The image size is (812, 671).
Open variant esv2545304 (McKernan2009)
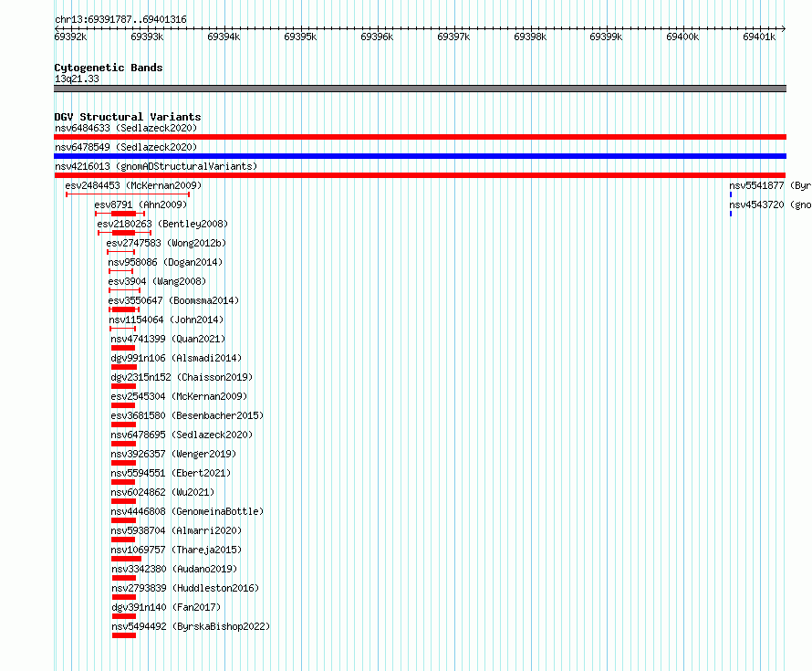pos(179,396)
